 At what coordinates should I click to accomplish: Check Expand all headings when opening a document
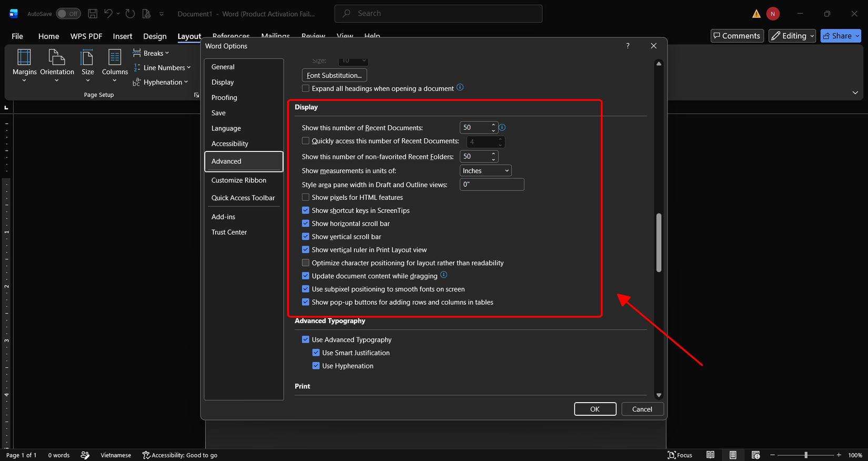pos(306,88)
